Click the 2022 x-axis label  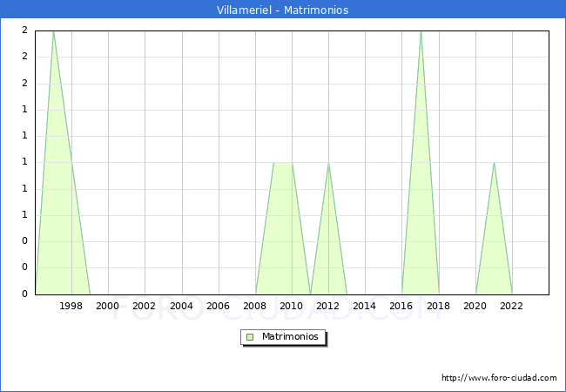(511, 306)
